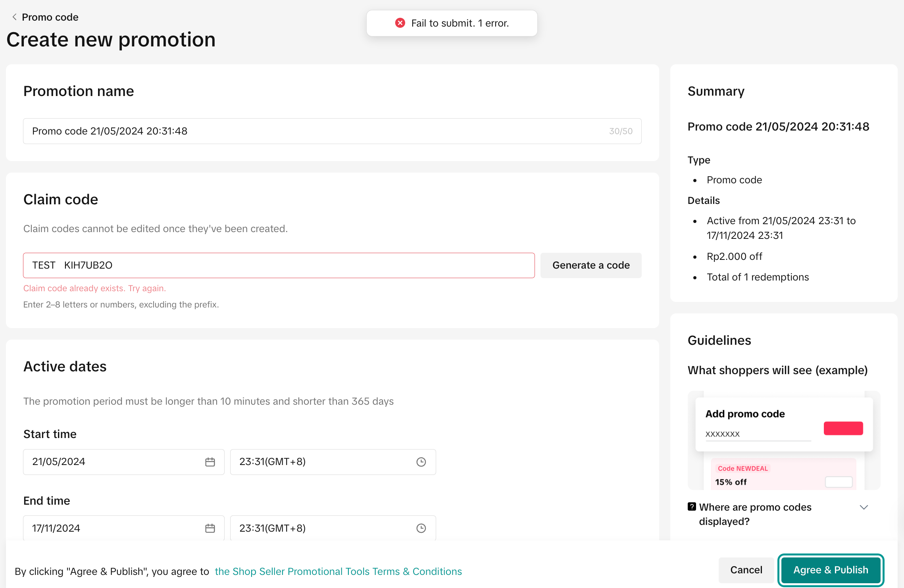The height and width of the screenshot is (588, 904).
Task: Open end date calendar icon
Action: (210, 528)
